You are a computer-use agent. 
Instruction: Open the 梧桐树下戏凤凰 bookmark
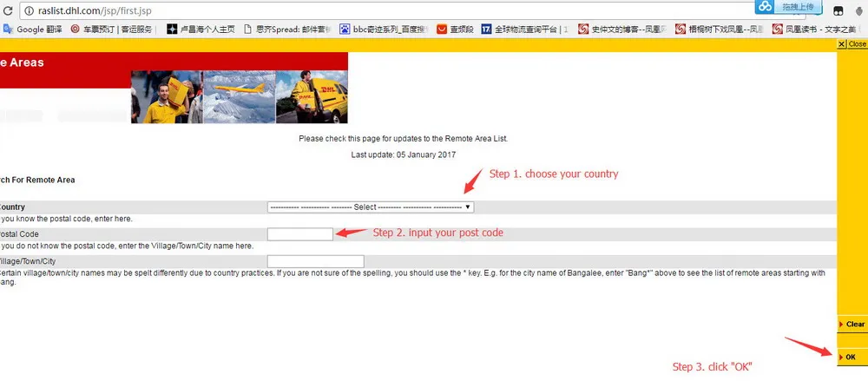click(720, 29)
